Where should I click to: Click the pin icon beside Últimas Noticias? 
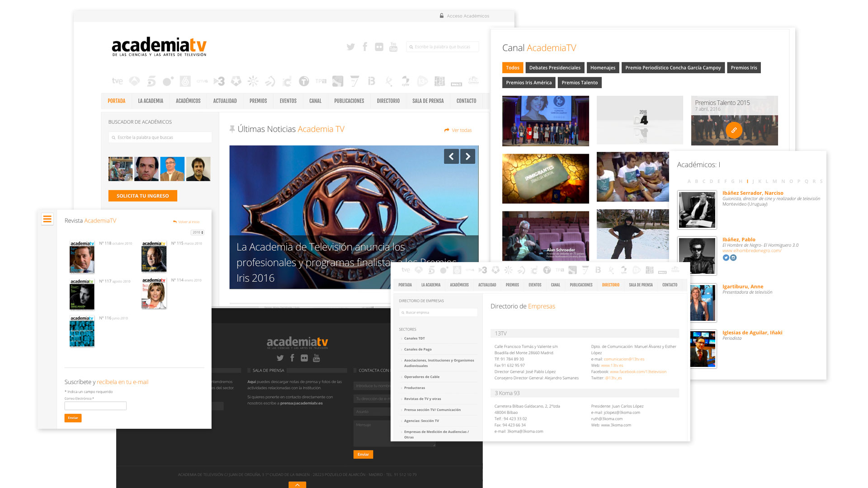click(x=232, y=129)
